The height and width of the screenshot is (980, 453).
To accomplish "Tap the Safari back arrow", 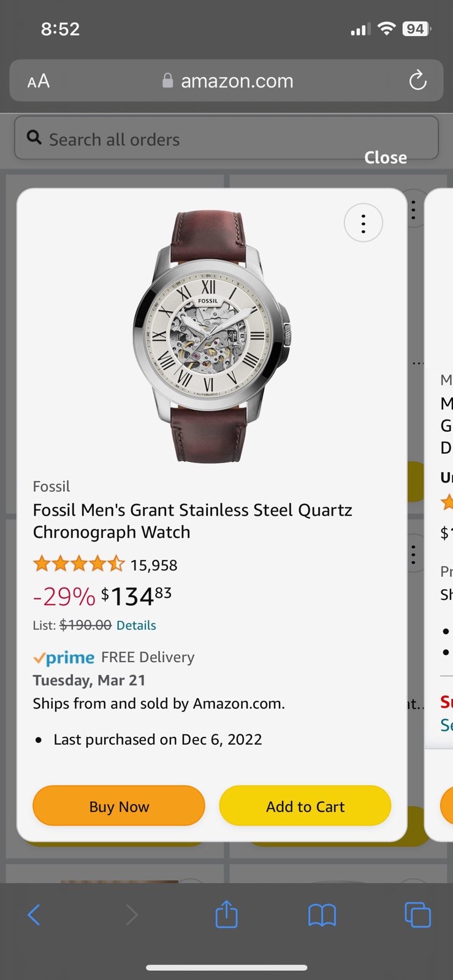I will click(34, 915).
